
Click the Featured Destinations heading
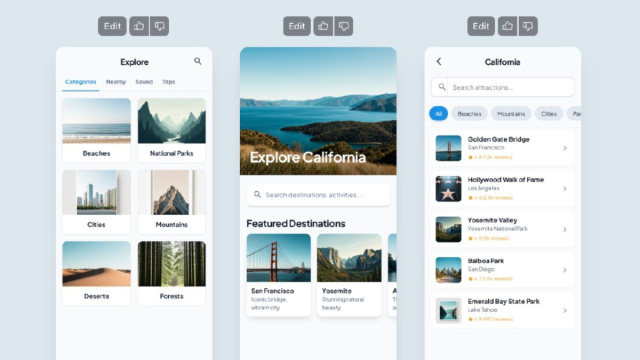coord(296,224)
